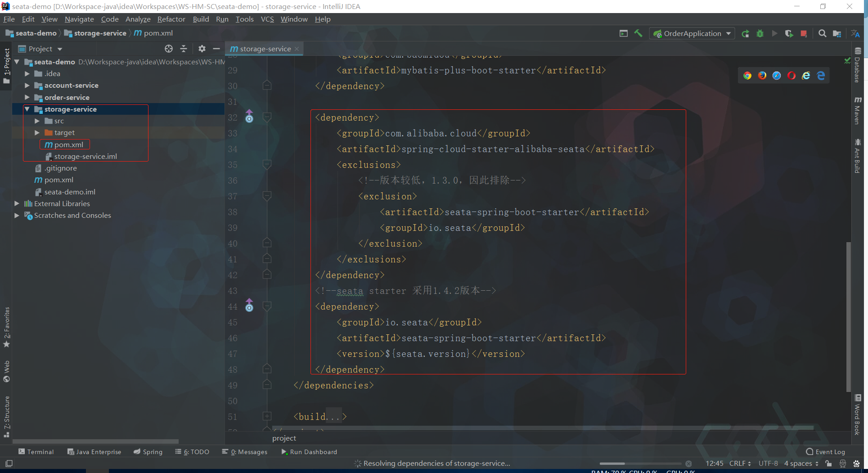Open pom.xml in Firefox browser

[762, 76]
